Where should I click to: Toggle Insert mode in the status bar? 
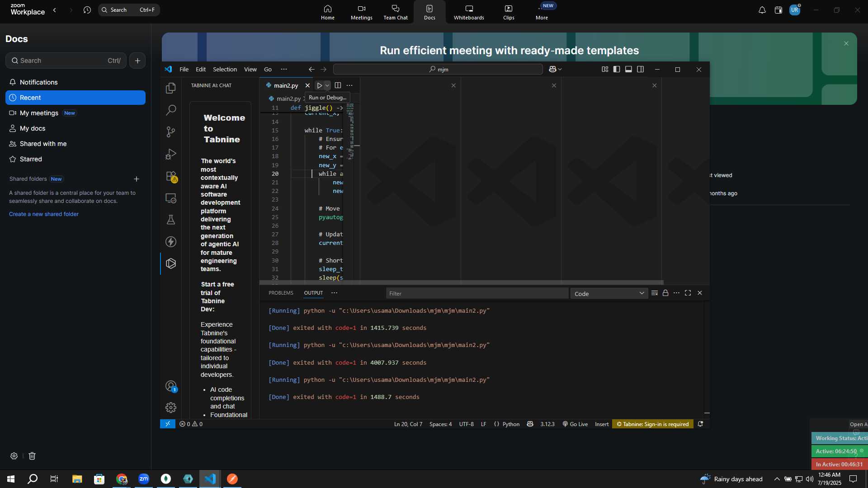click(x=602, y=424)
